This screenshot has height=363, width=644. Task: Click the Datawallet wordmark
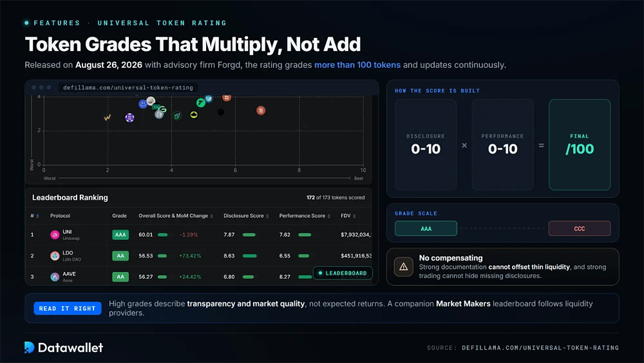[x=70, y=348]
